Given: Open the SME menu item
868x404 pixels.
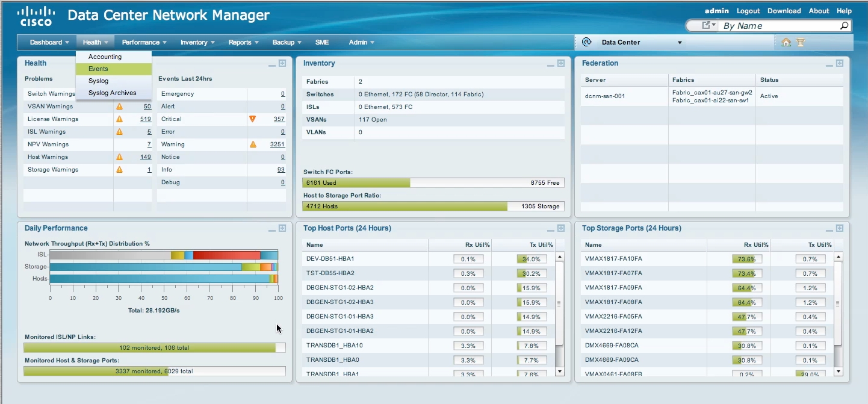Looking at the screenshot, I should click(x=322, y=42).
